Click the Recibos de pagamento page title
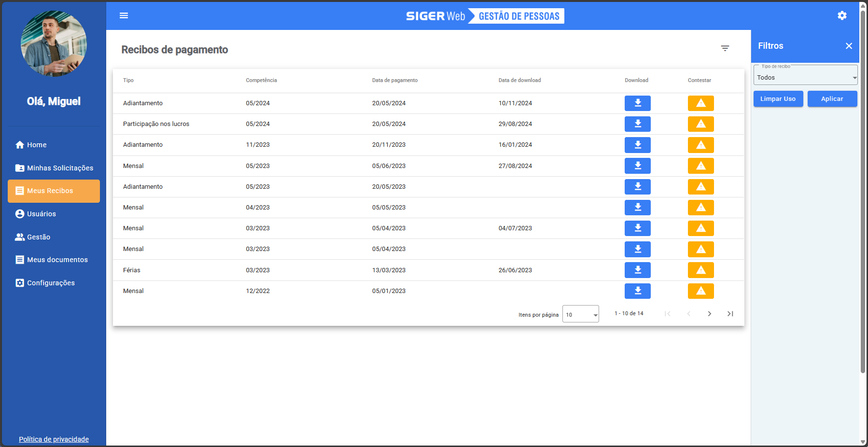868x447 pixels. click(174, 50)
